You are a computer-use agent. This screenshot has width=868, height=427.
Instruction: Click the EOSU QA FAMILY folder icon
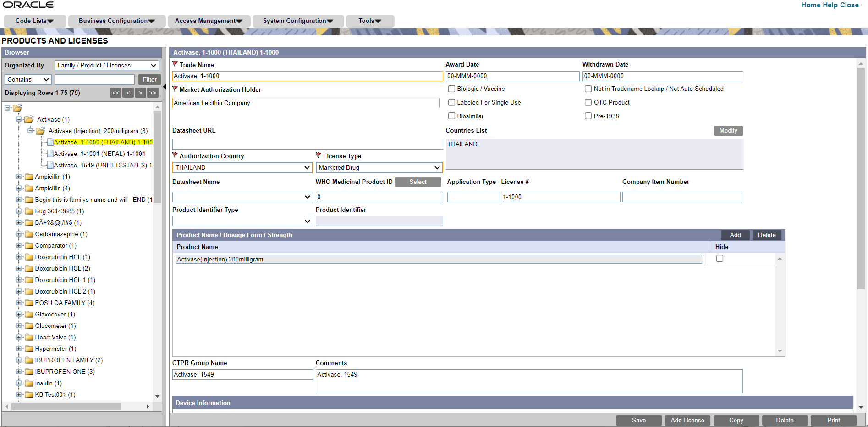click(x=29, y=303)
